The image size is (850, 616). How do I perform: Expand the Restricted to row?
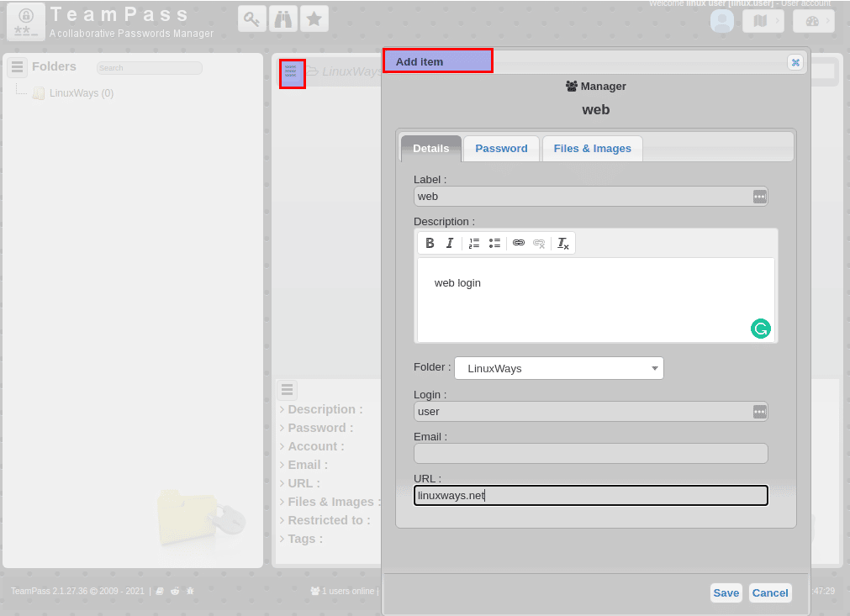point(325,520)
